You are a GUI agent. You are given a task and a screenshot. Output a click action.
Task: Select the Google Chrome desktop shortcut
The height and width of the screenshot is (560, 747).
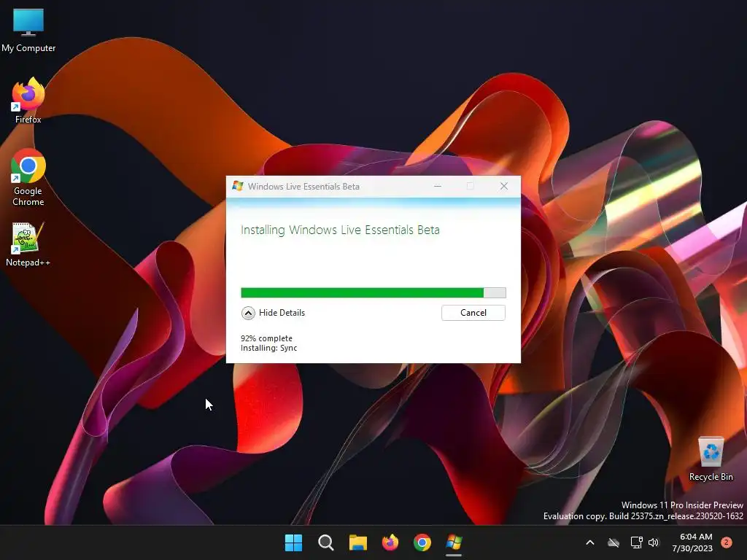click(28, 177)
